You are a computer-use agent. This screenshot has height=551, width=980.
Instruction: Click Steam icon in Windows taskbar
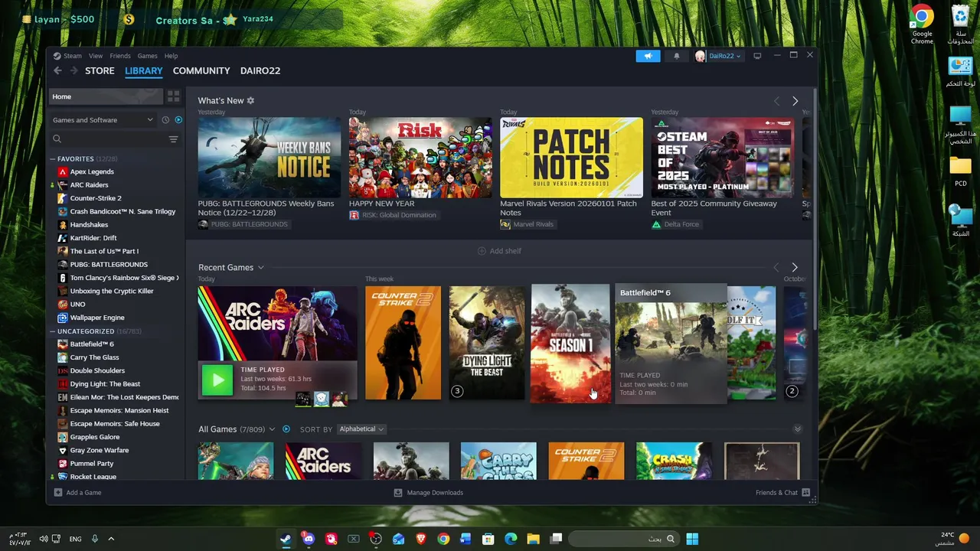coord(286,539)
